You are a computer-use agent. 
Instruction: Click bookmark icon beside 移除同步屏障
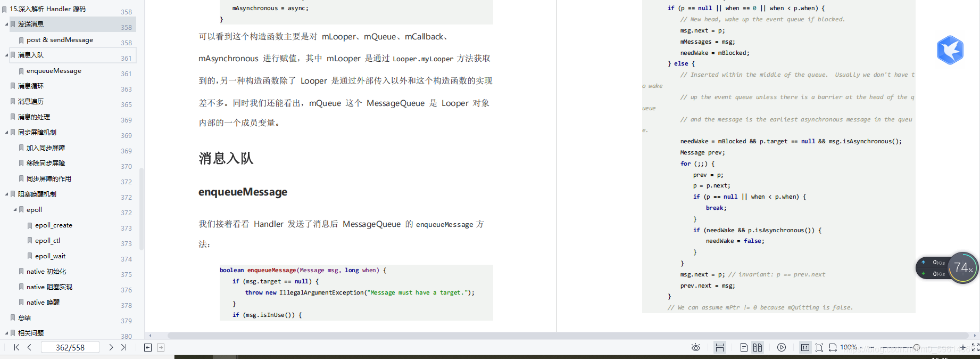(x=21, y=163)
